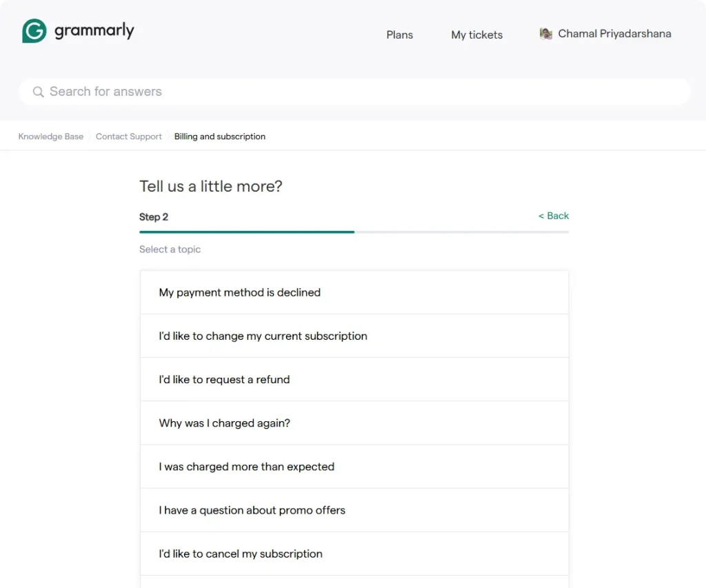
Task: Go back with the < Back link
Action: pyautogui.click(x=554, y=216)
